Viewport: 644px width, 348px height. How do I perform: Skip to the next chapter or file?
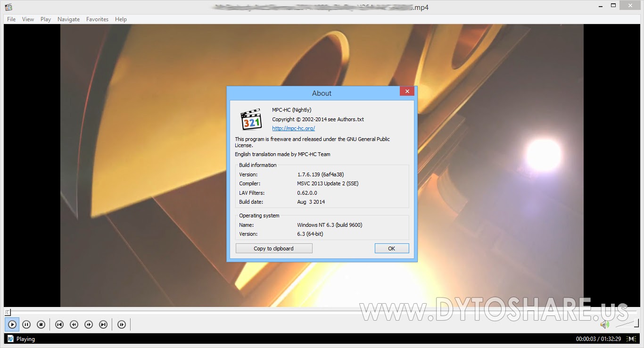[x=103, y=324]
